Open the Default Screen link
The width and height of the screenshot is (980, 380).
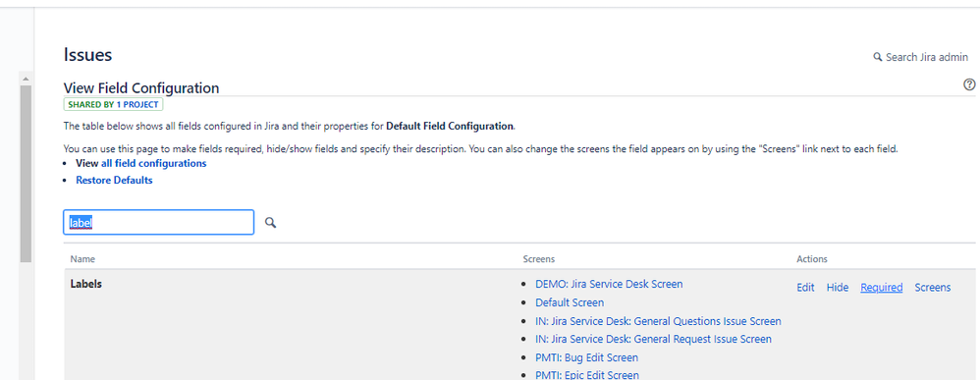570,302
